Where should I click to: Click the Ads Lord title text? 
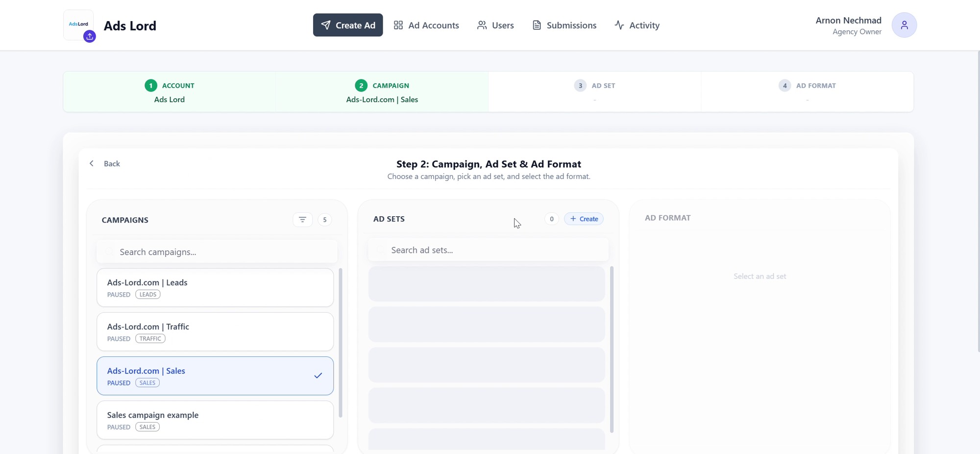coord(130,25)
